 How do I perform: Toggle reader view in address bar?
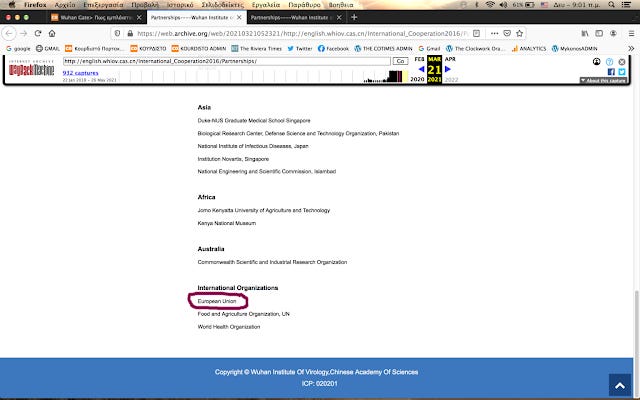pos(476,33)
